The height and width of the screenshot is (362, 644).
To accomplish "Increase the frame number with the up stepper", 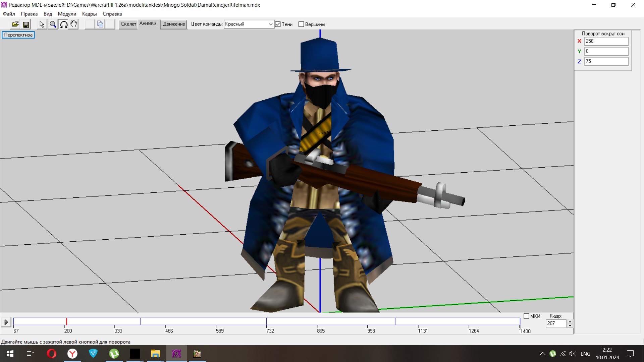I will [570, 321].
